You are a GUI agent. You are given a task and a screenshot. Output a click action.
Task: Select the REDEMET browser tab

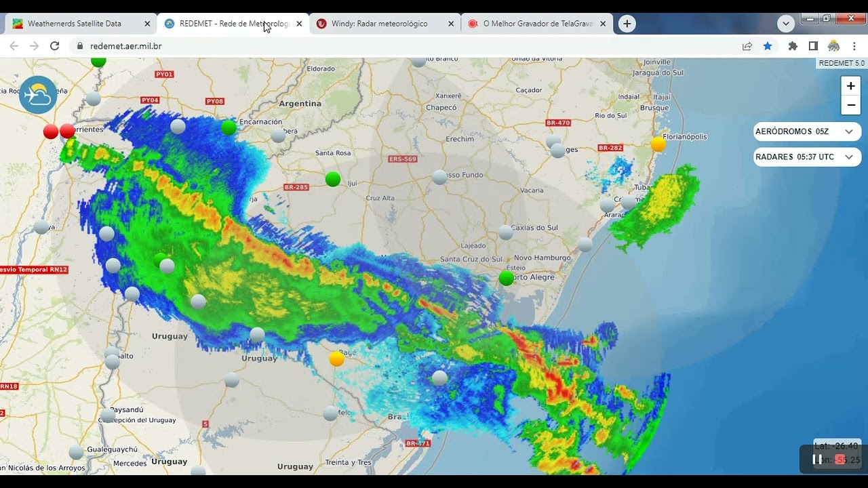coord(233,24)
